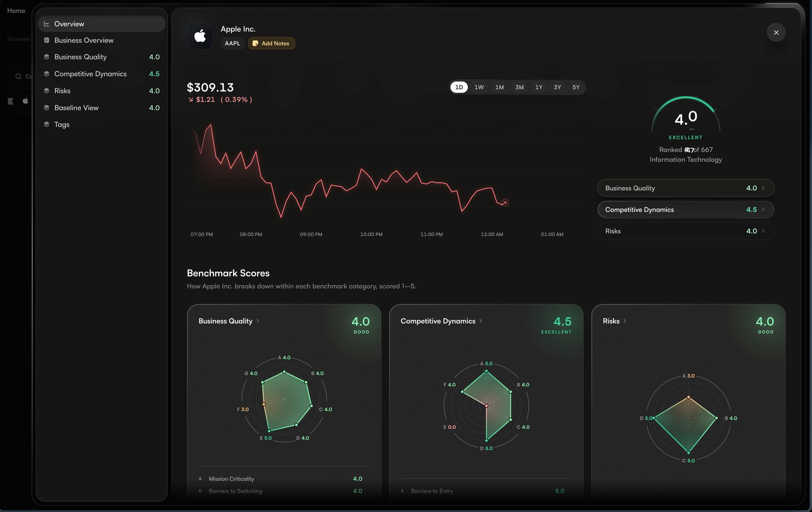Switch chart range to 3M

[x=520, y=87]
